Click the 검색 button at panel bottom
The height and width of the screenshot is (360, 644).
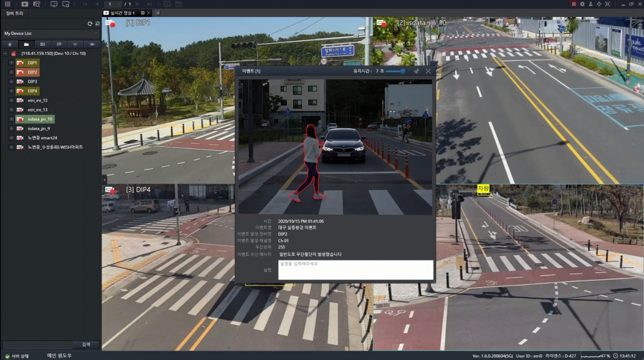(86, 344)
